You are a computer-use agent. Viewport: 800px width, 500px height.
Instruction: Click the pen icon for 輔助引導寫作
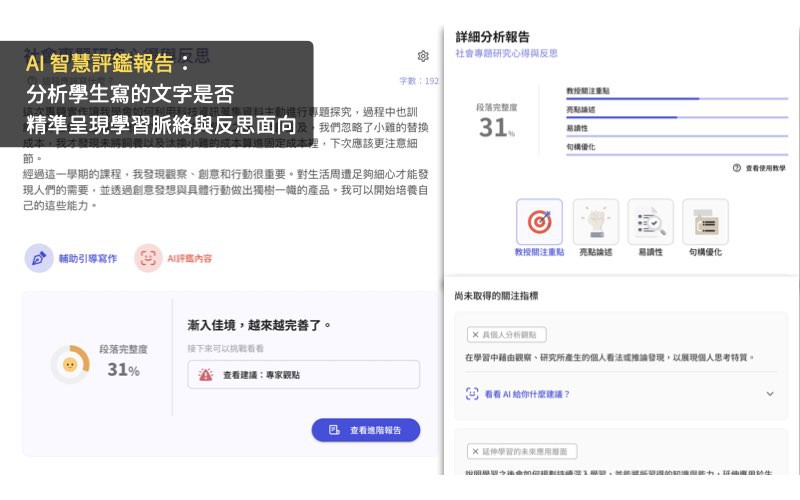coord(39,258)
